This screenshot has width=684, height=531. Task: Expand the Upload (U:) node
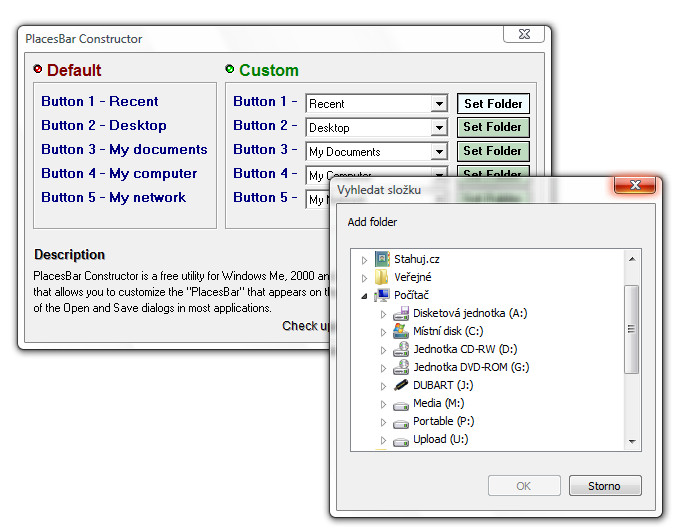383,440
